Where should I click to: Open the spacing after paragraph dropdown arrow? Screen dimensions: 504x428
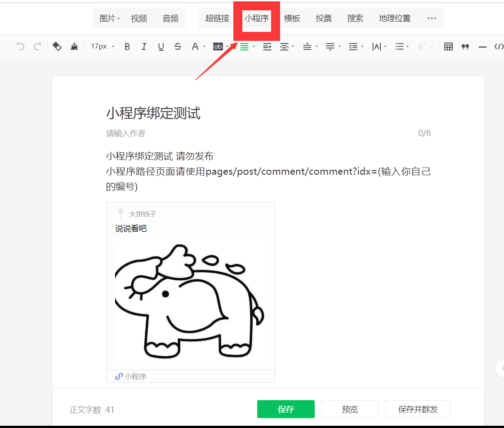pyautogui.click(x=339, y=47)
